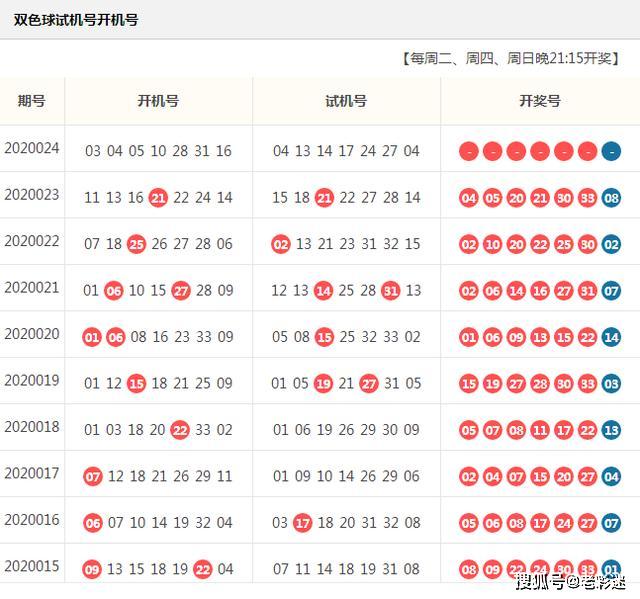Click winning red ball 28 in row 2020019

point(540,384)
